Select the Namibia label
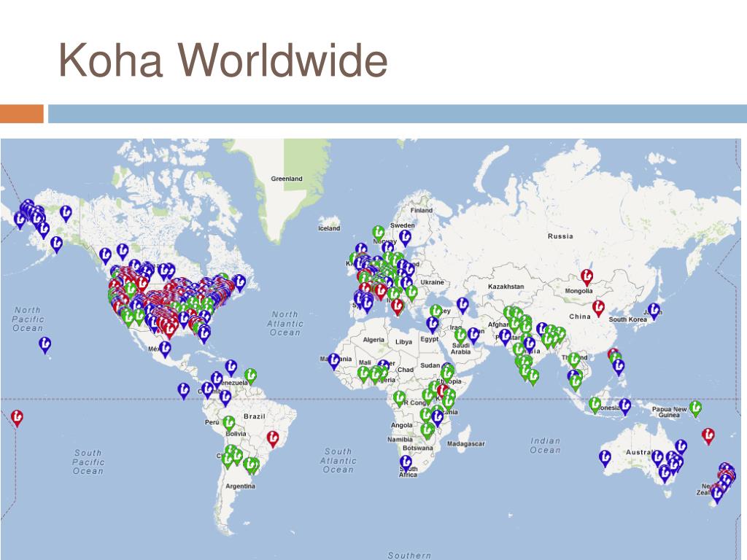Viewport: 747px width, 560px height. (400, 440)
